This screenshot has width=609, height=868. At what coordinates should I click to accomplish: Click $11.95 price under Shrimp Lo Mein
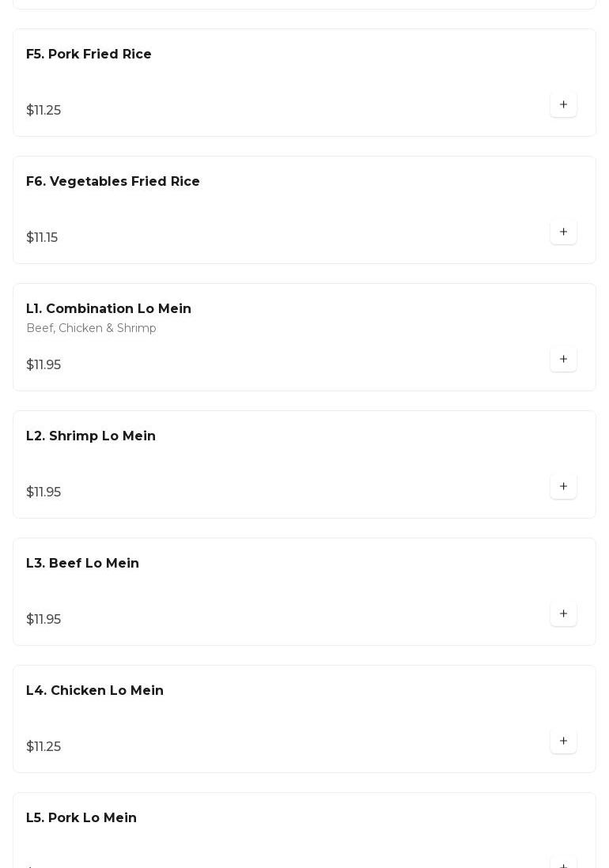click(x=43, y=492)
